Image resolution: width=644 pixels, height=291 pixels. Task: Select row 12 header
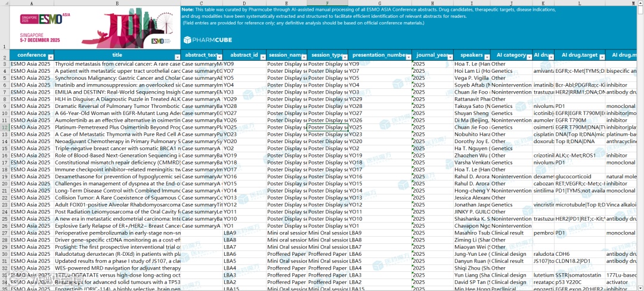[x=5, y=127]
